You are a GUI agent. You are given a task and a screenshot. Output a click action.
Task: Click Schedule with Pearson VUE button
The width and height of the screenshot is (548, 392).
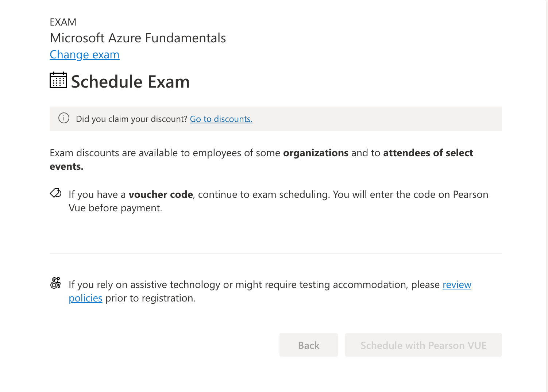point(424,345)
